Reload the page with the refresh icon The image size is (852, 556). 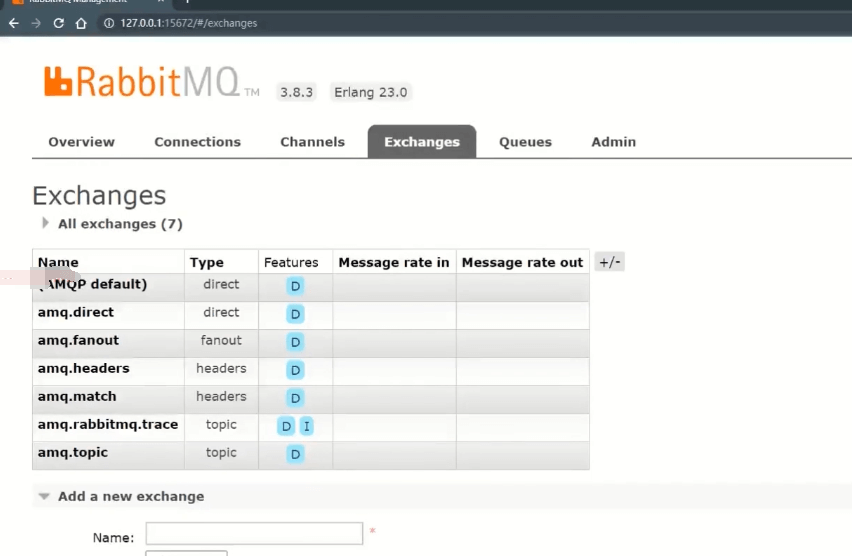point(59,23)
